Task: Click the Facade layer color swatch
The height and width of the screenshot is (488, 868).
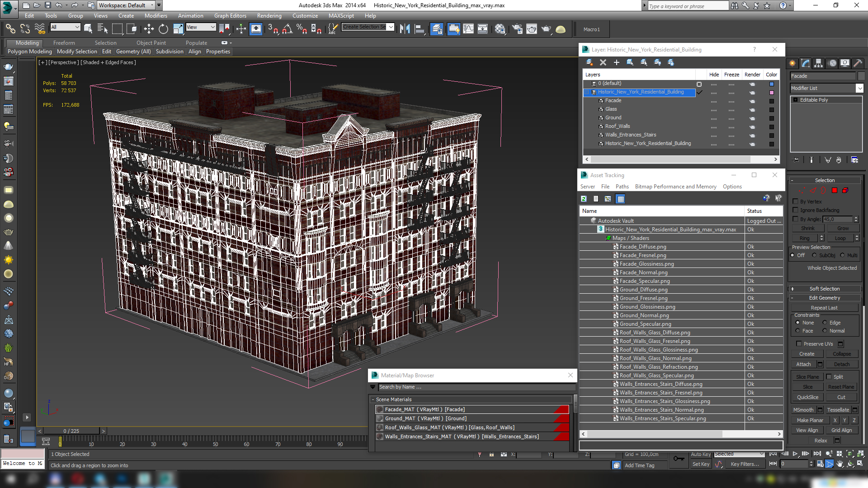Action: 772,101
